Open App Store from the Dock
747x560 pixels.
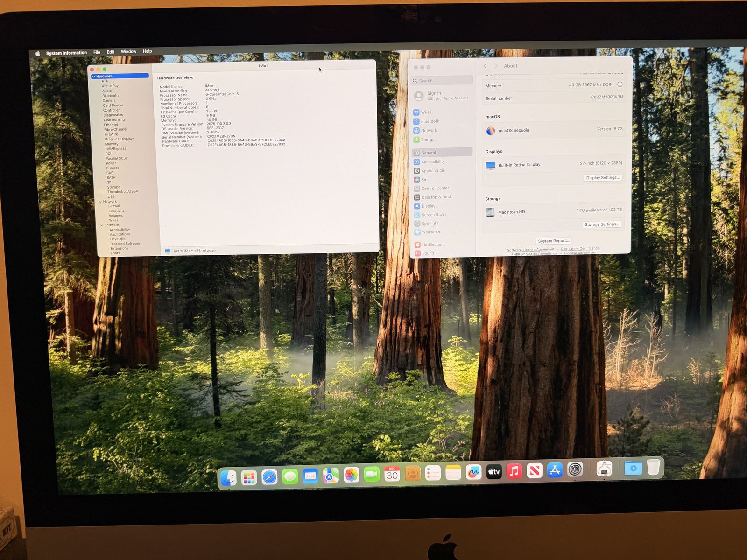(x=555, y=470)
